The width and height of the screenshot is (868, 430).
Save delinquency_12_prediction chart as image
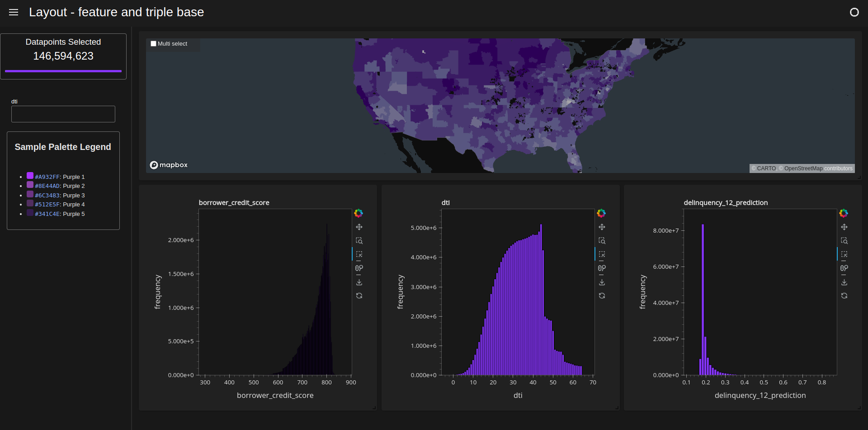(844, 282)
